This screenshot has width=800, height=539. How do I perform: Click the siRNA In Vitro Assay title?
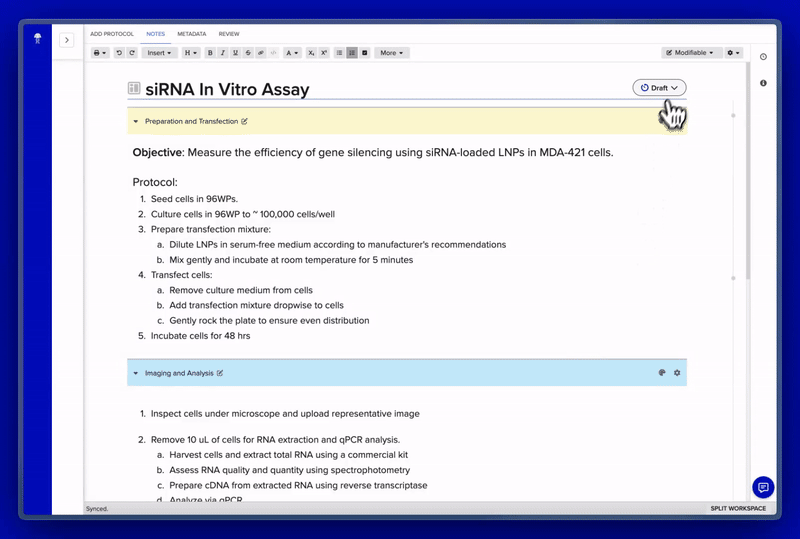point(227,89)
